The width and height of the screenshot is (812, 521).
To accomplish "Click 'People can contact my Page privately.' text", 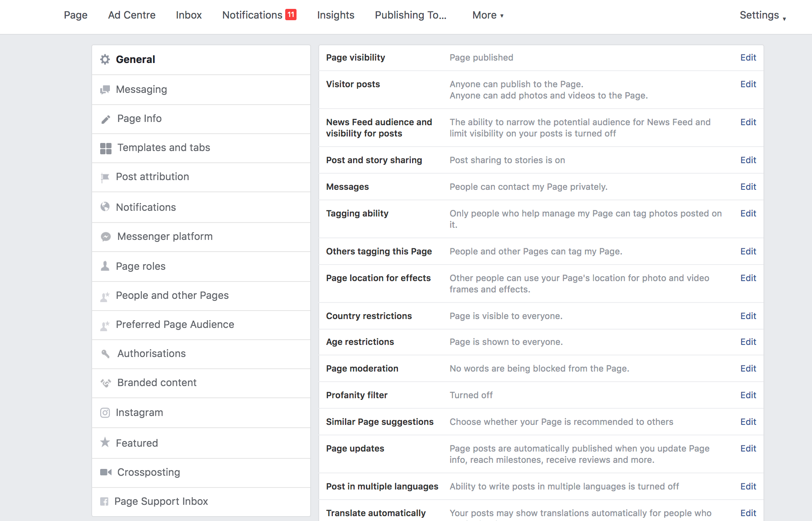I will 528,187.
